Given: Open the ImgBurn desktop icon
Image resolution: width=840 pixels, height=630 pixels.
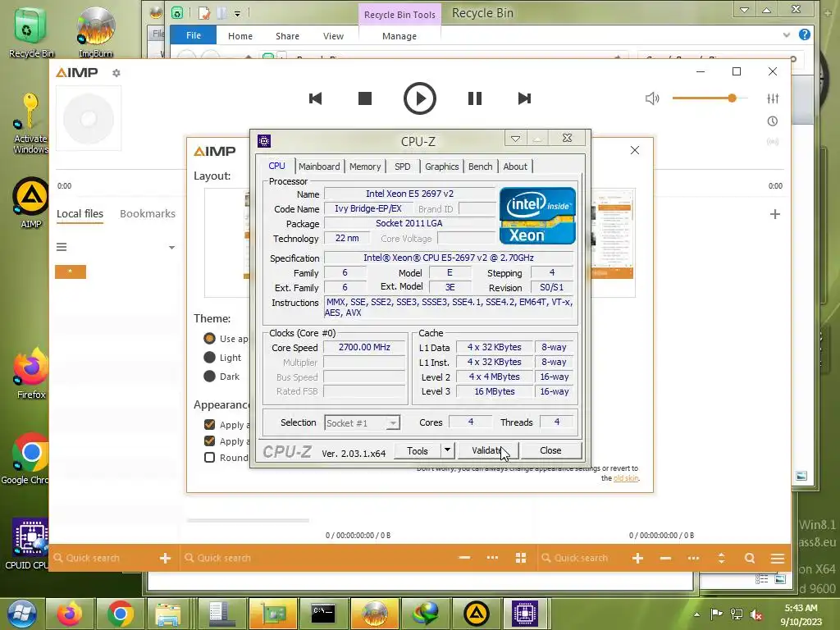Looking at the screenshot, I should (x=95, y=32).
